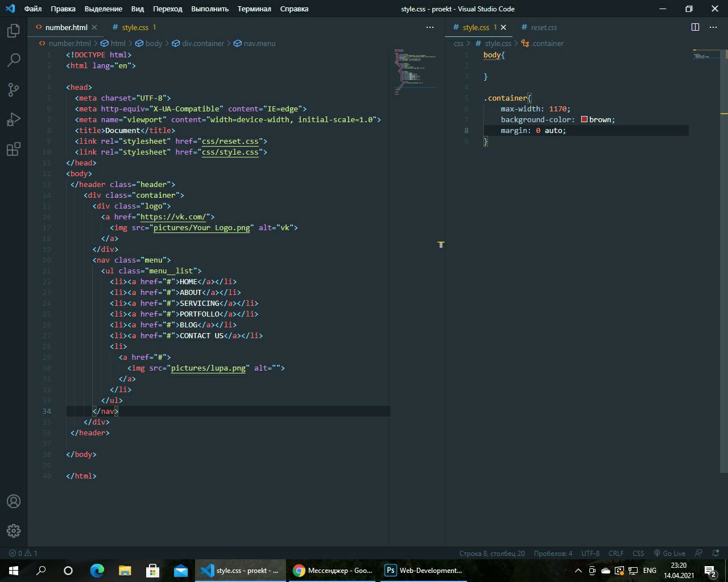
Task: Open the Explorer view in activity bar
Action: click(x=14, y=31)
